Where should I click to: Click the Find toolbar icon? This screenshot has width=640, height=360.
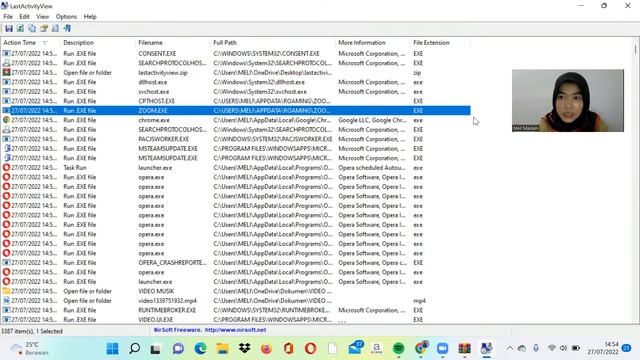tap(55, 29)
